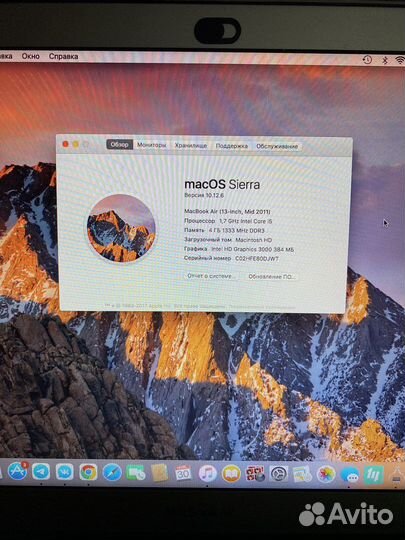Close the About This Mac window
The width and height of the screenshot is (405, 540).
coord(65,144)
